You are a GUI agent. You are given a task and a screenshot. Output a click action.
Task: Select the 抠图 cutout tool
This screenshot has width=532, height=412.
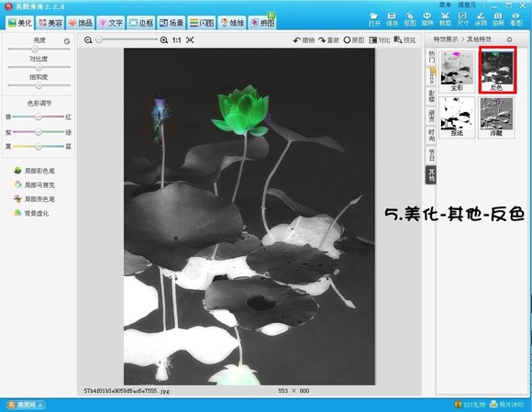[x=410, y=19]
